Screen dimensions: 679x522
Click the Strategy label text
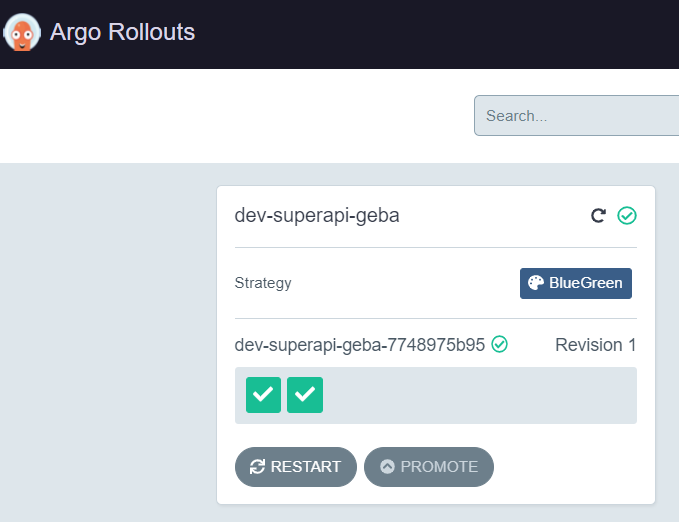click(x=263, y=283)
